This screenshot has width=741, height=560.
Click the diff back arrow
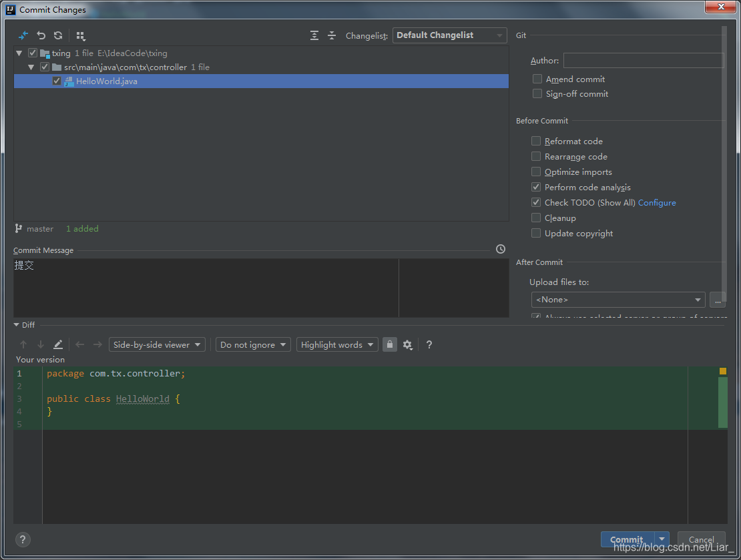(80, 344)
